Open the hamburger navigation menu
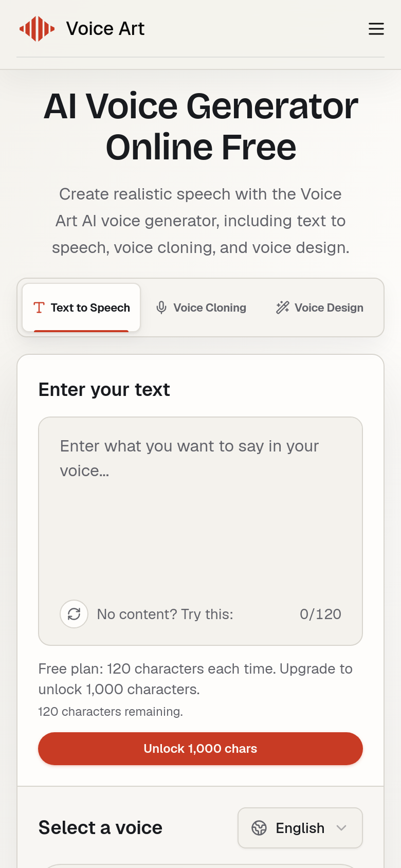401x868 pixels. point(376,29)
